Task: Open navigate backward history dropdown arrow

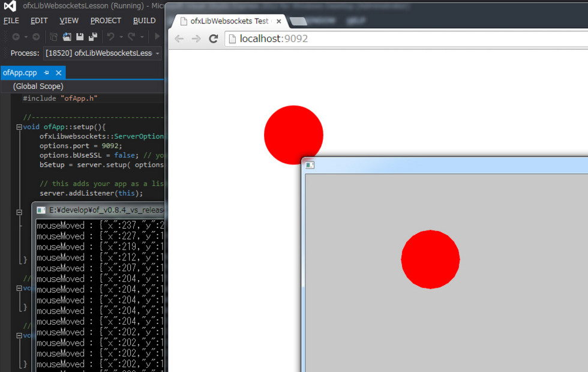Action: [26, 37]
